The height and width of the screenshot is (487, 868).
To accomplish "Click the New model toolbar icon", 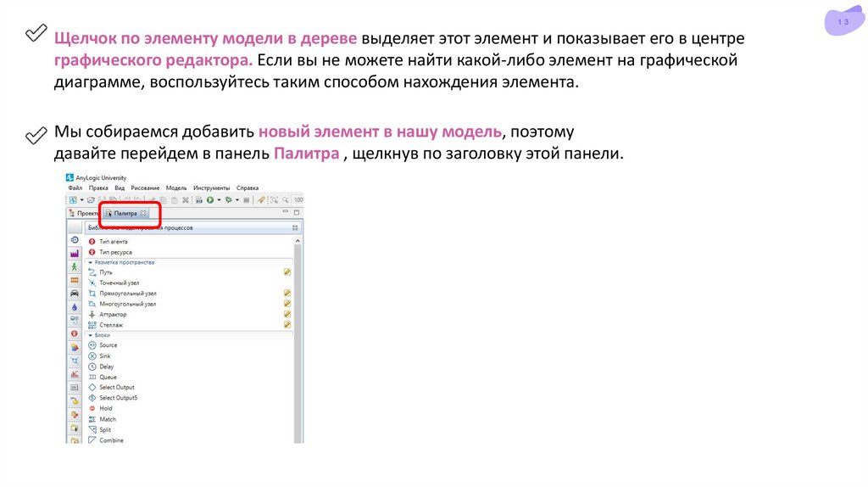I will 73,200.
